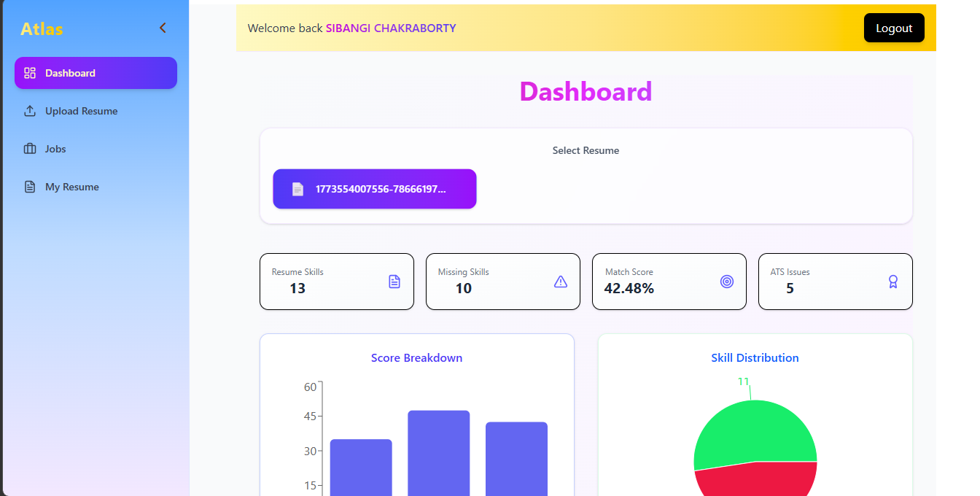Viewport: 980px width, 496px height.
Task: Click the warning triangle icon in Missing Skills
Action: (561, 282)
